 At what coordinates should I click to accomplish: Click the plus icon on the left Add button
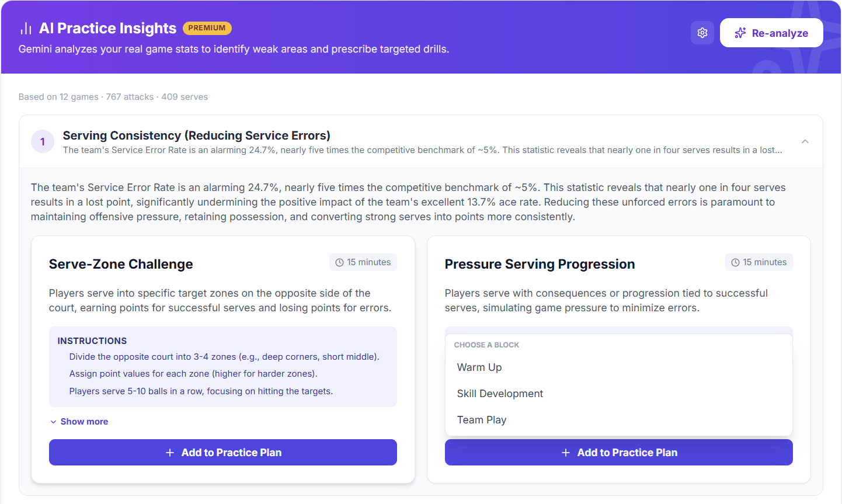(x=170, y=452)
